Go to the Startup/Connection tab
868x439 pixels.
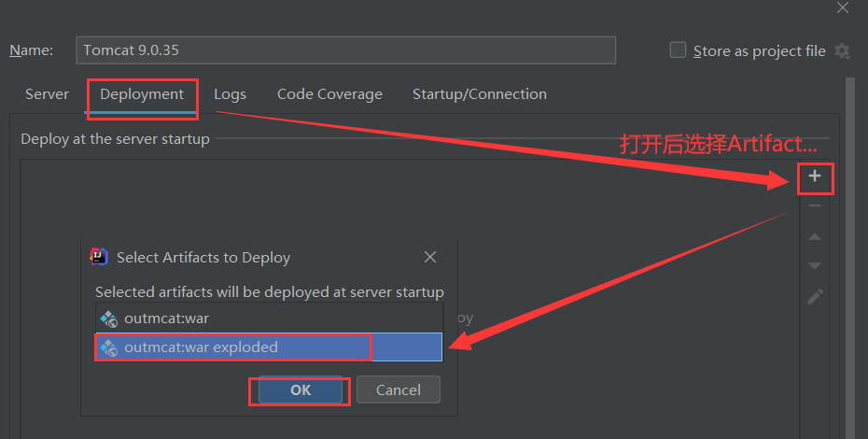point(480,94)
